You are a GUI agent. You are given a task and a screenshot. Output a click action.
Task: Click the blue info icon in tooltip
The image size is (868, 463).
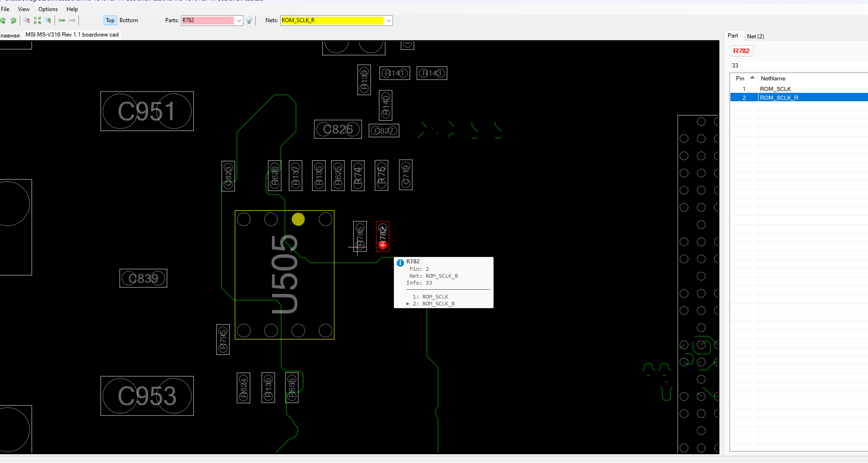tap(400, 263)
